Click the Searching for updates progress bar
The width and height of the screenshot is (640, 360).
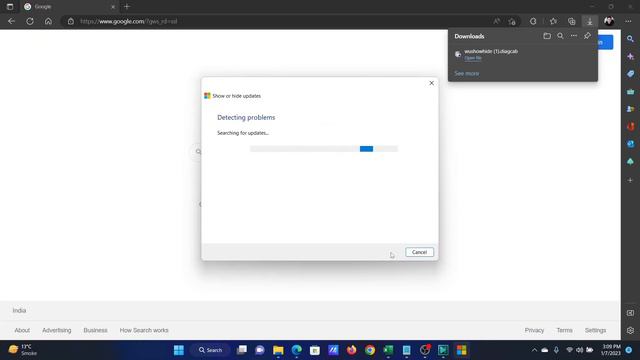click(x=324, y=149)
